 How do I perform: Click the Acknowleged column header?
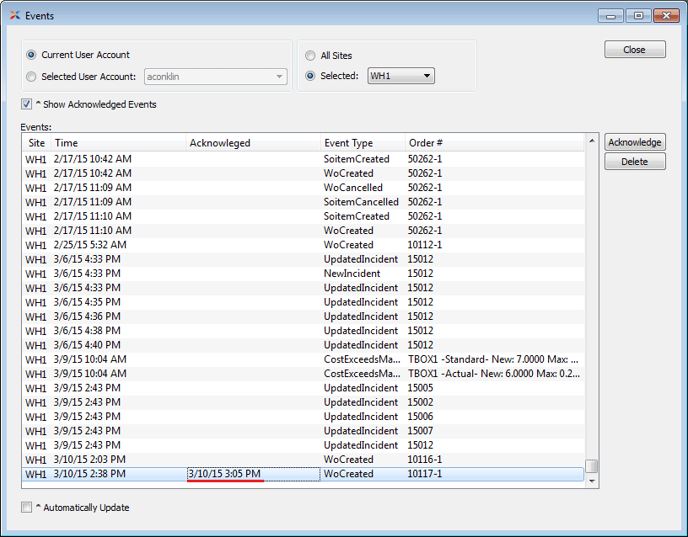(x=253, y=143)
